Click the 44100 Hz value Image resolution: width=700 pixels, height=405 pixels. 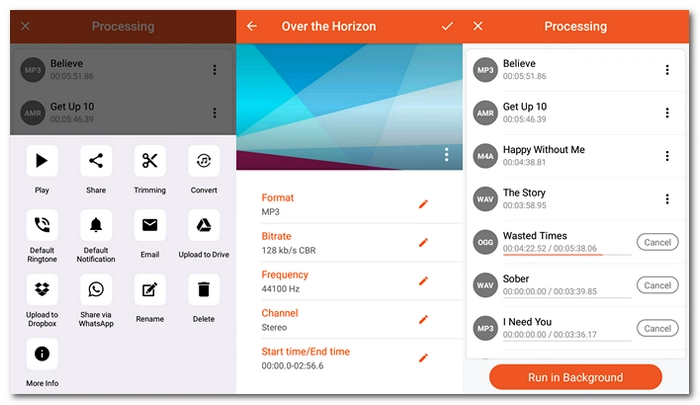pos(280,289)
